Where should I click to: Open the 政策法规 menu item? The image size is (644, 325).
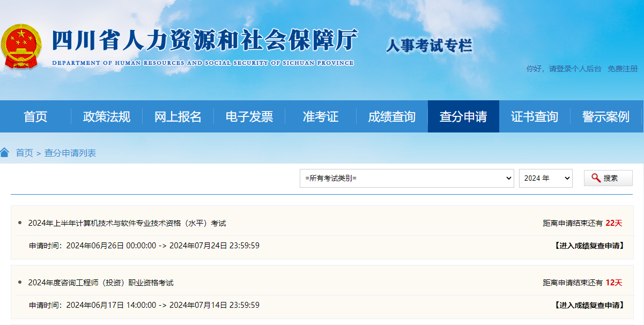pyautogui.click(x=107, y=116)
